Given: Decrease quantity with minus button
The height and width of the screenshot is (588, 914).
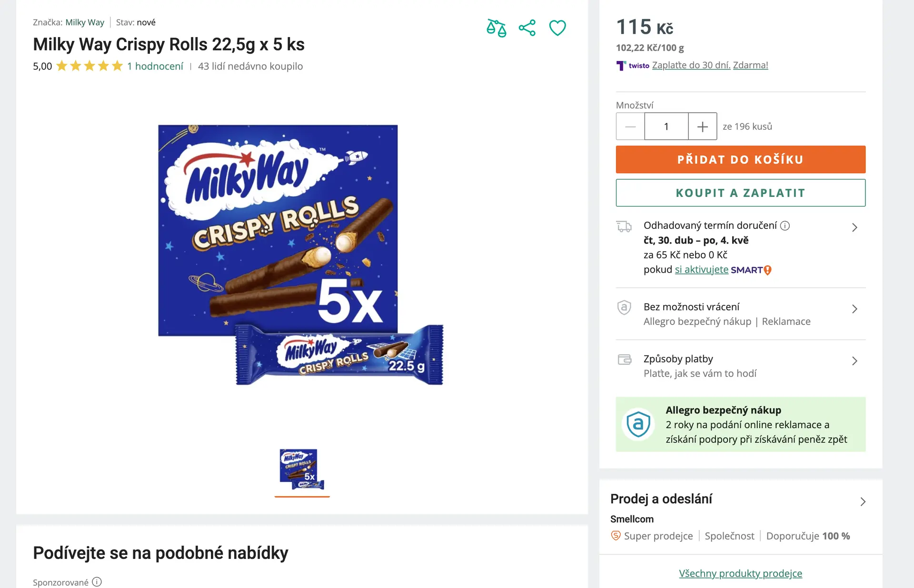Looking at the screenshot, I should [630, 127].
